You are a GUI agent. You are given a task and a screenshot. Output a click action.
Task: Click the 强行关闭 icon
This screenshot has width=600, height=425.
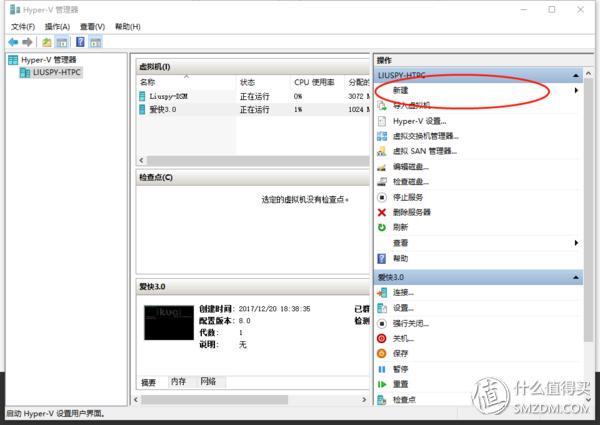[x=382, y=324]
